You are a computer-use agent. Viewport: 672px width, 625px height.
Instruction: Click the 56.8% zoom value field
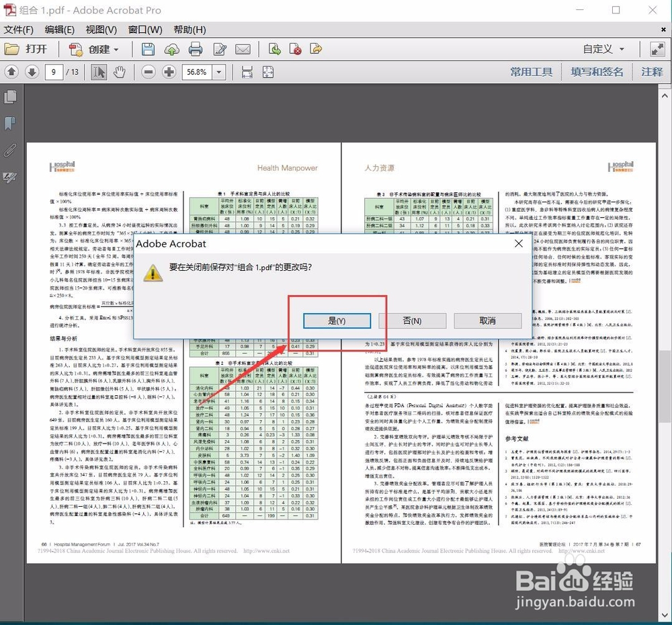197,72
